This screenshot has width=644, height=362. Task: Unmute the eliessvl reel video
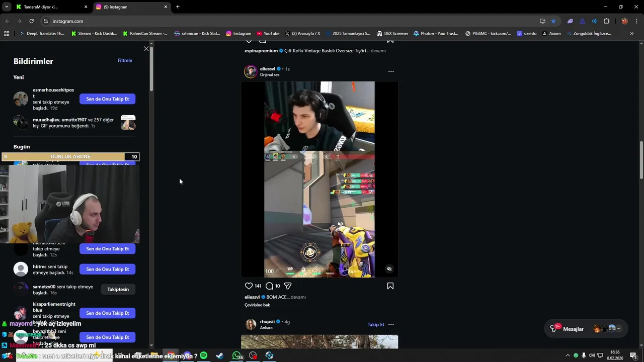click(389, 269)
